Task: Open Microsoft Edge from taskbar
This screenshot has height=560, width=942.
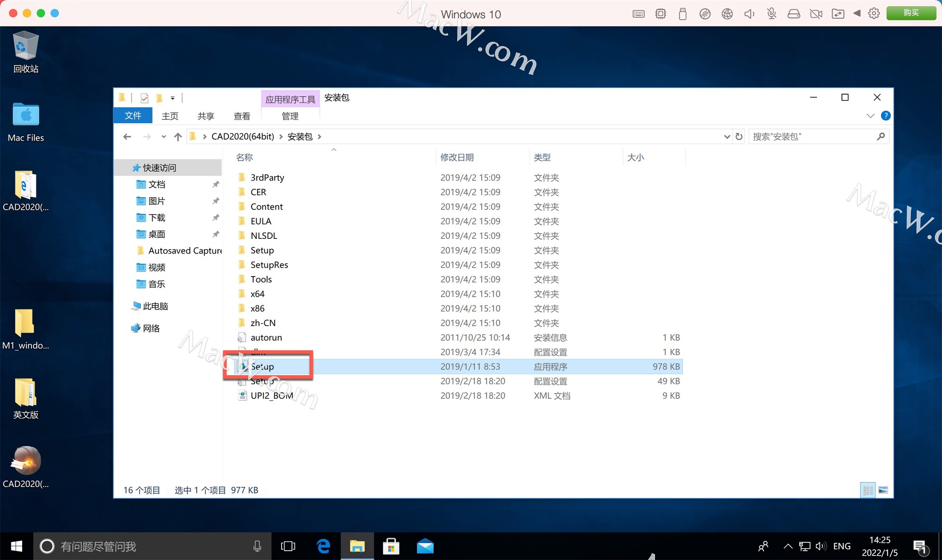Action: pyautogui.click(x=323, y=546)
